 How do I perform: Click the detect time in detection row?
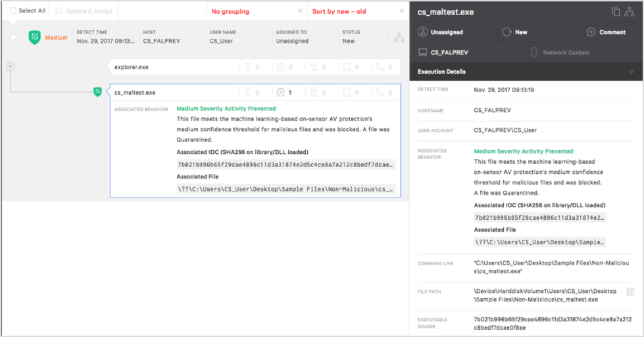pos(105,41)
